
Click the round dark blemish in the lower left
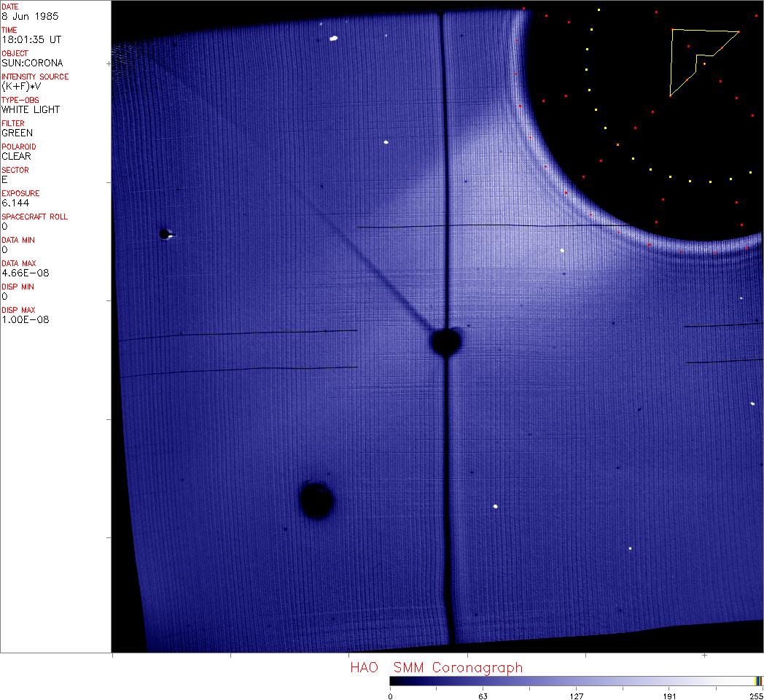317,500
